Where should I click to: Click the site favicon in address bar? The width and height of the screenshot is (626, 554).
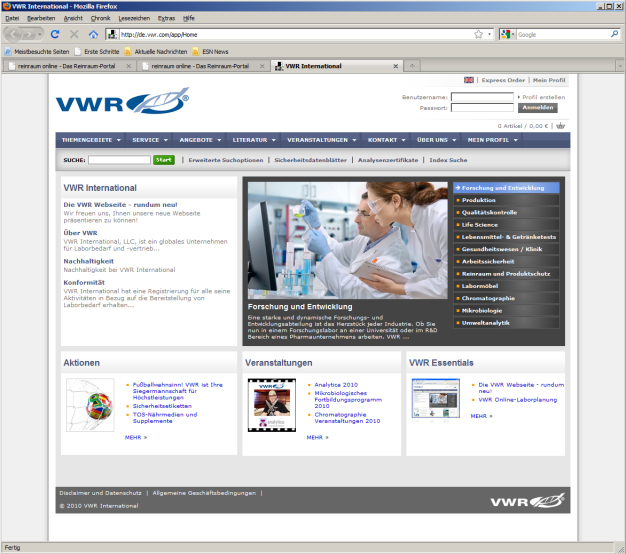point(112,34)
